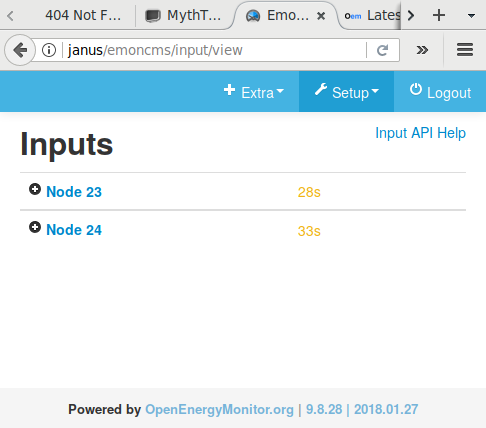The image size is (486, 428).
Task: Open the list all tabs dropdown
Action: (471, 16)
